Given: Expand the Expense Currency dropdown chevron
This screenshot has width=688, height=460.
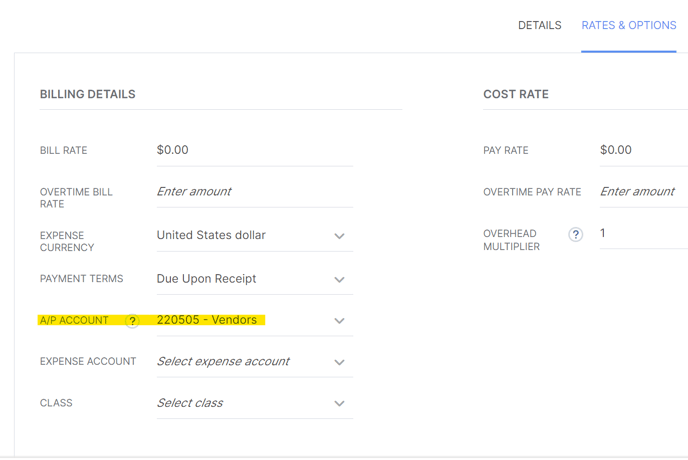Looking at the screenshot, I should click(339, 236).
